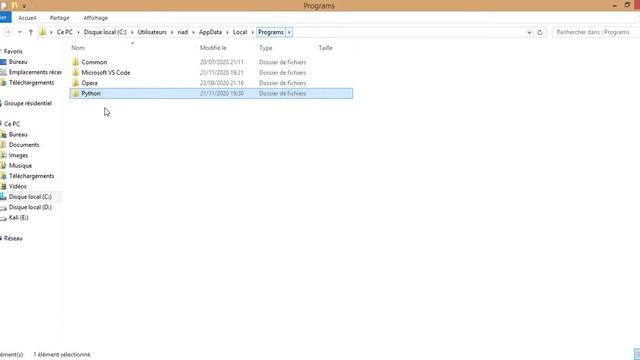The height and width of the screenshot is (360, 640).
Task: Open the address bar history dropdown
Action: coord(529,32)
